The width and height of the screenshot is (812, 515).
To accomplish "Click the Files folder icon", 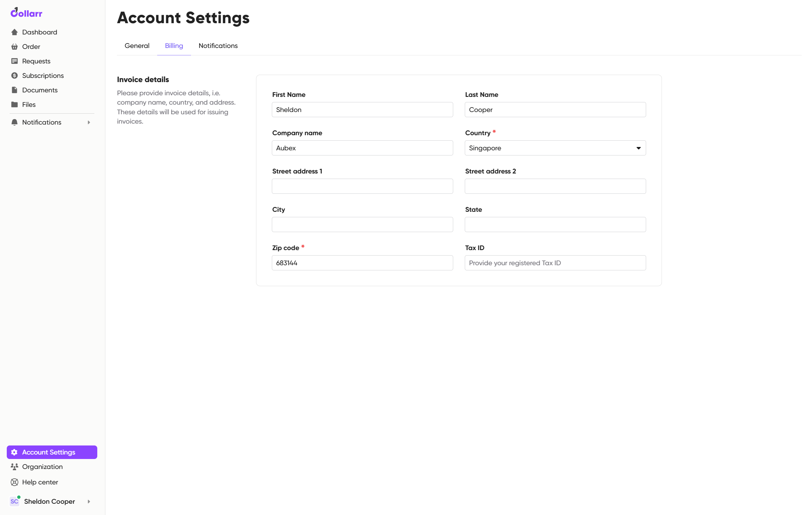I will click(14, 105).
